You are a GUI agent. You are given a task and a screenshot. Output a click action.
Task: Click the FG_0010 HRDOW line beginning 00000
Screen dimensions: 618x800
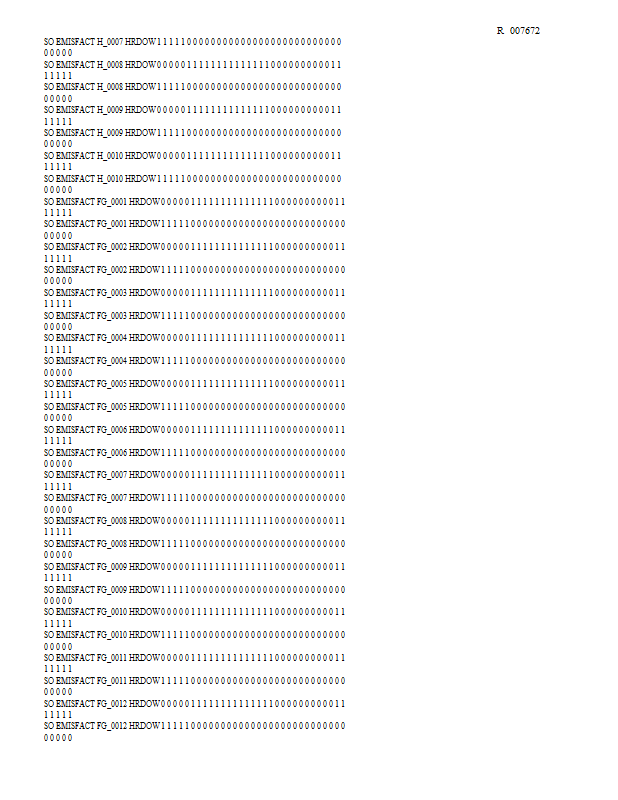point(195,617)
